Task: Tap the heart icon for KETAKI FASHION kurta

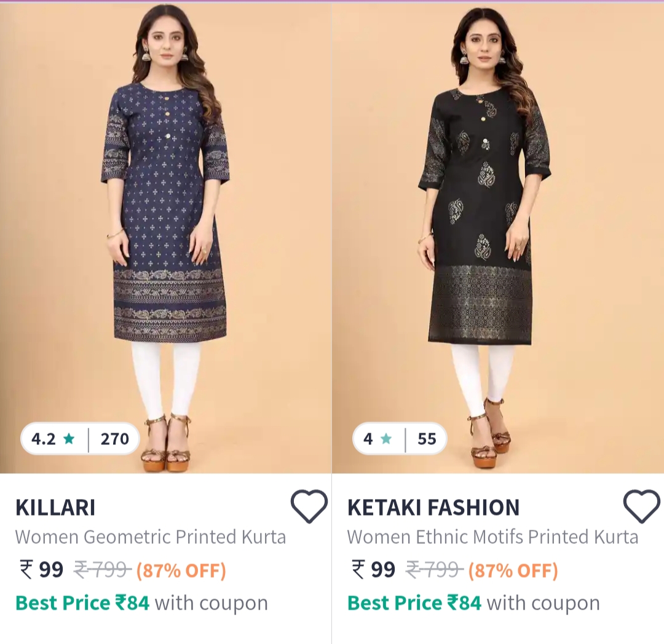Action: click(641, 507)
